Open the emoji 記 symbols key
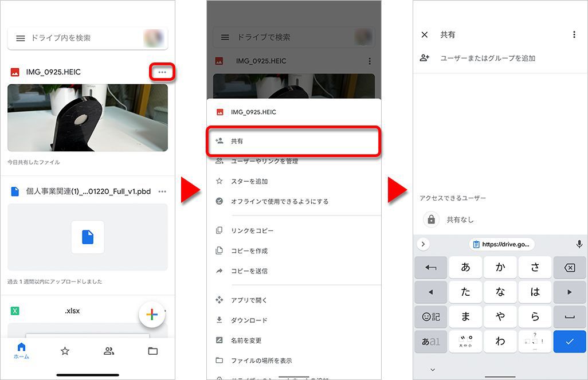Screen dimensions: 588x380 tap(431, 316)
